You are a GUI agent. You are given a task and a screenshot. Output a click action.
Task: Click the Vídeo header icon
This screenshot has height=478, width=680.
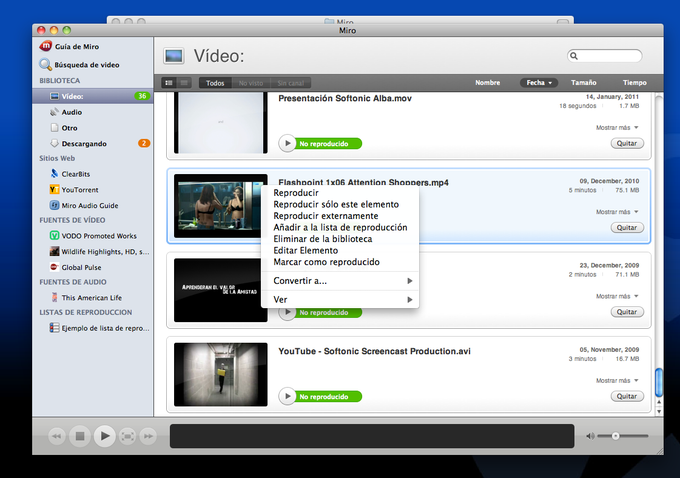(x=174, y=56)
